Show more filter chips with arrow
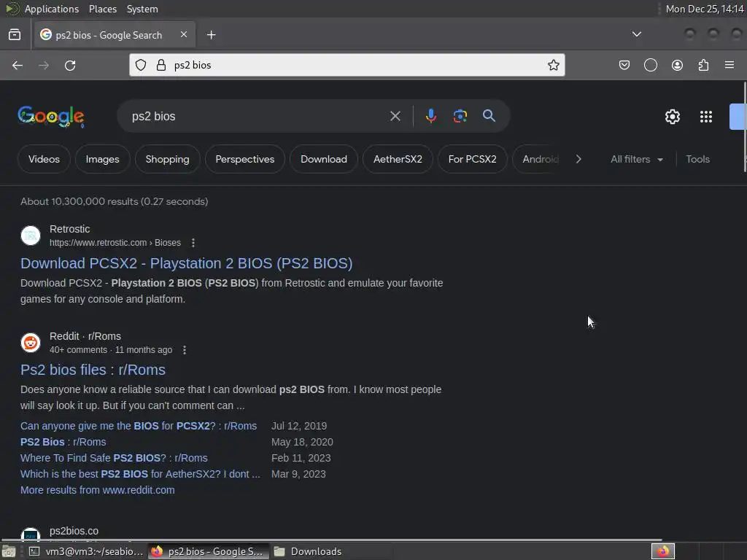The height and width of the screenshot is (560, 747). coord(578,159)
